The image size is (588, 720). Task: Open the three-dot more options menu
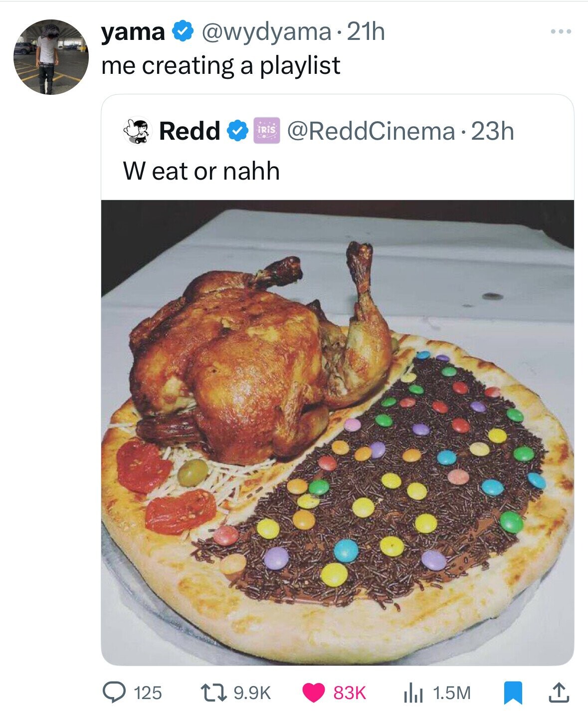click(x=561, y=32)
